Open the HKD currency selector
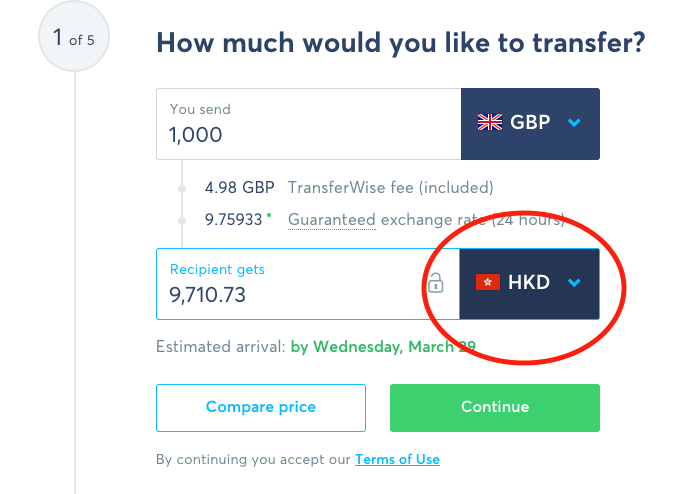 pos(530,284)
